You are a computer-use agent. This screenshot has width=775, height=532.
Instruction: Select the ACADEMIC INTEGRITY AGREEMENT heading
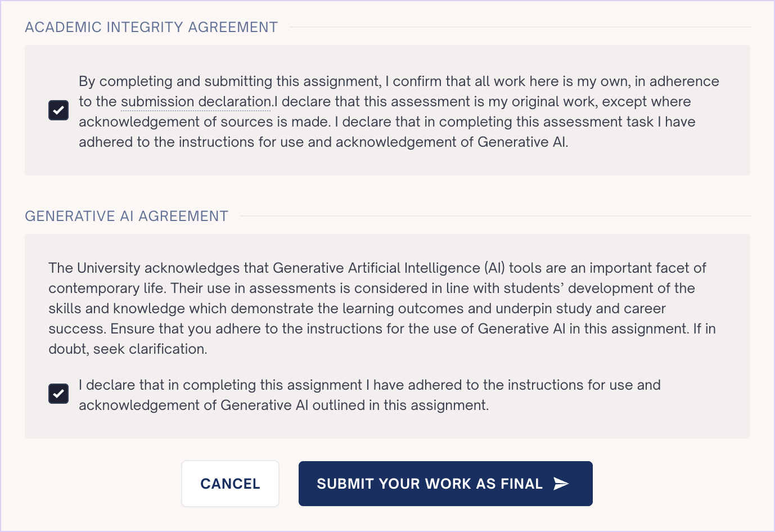(151, 26)
